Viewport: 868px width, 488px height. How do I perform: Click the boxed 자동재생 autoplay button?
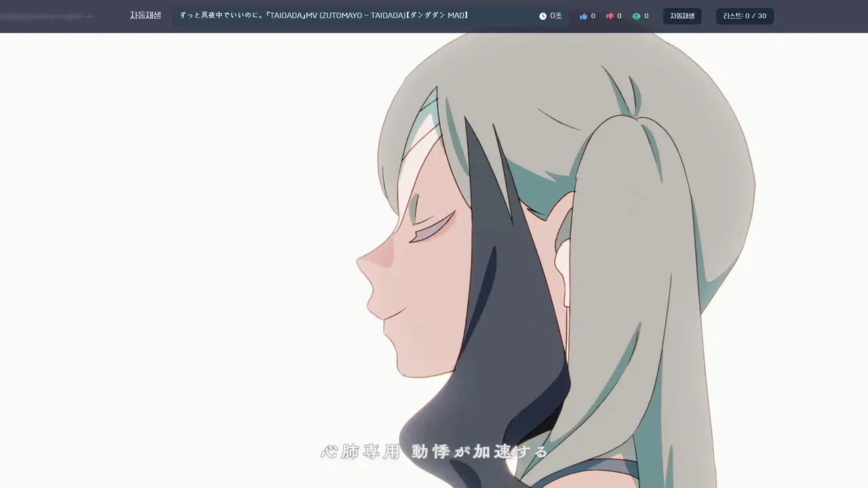click(682, 16)
